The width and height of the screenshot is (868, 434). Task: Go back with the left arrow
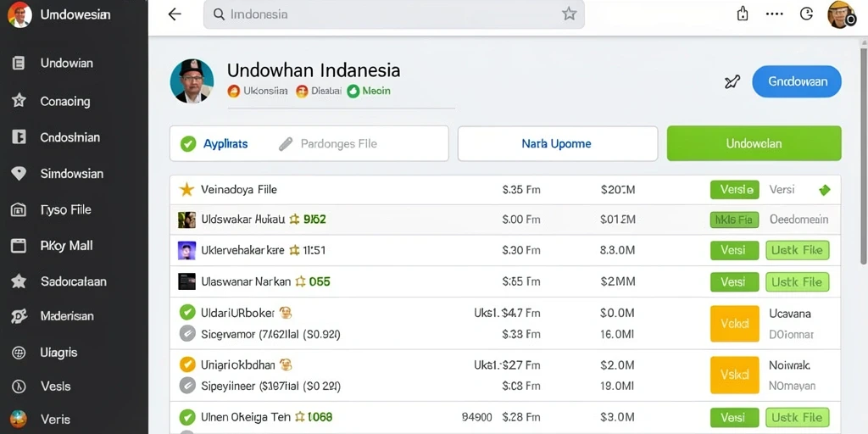pos(175,14)
